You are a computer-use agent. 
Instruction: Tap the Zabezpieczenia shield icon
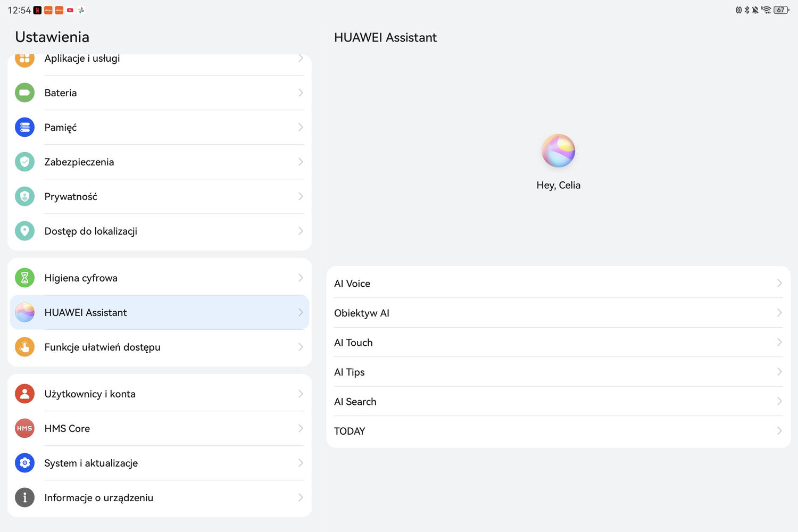[x=24, y=162]
